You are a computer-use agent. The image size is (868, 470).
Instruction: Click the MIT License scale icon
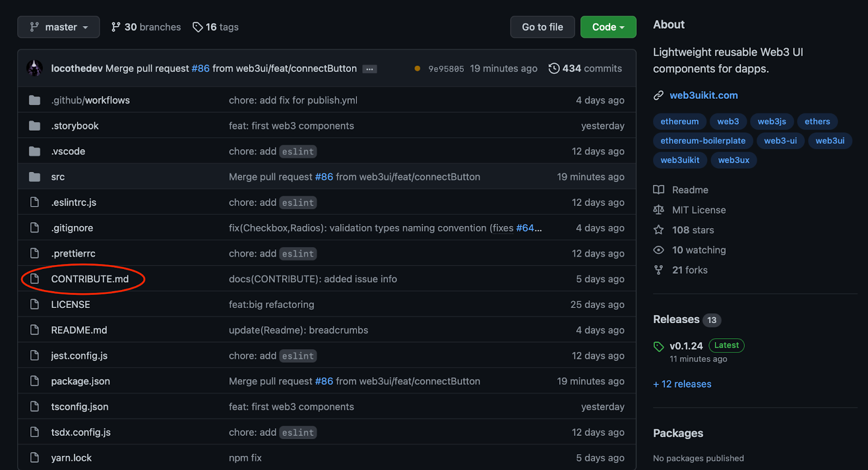(659, 210)
